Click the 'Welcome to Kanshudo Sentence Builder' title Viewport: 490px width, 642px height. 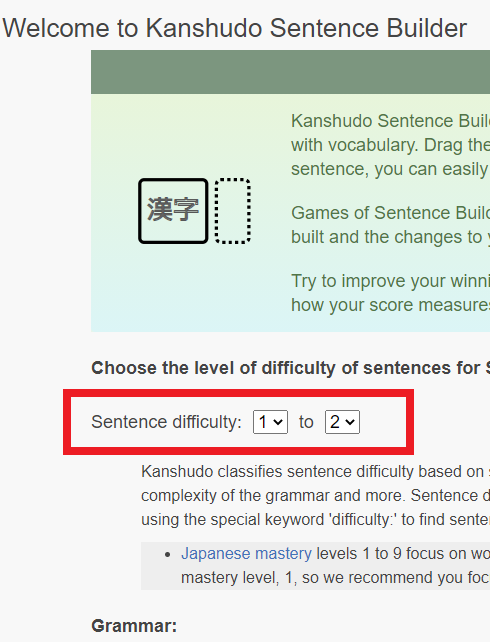(235, 28)
